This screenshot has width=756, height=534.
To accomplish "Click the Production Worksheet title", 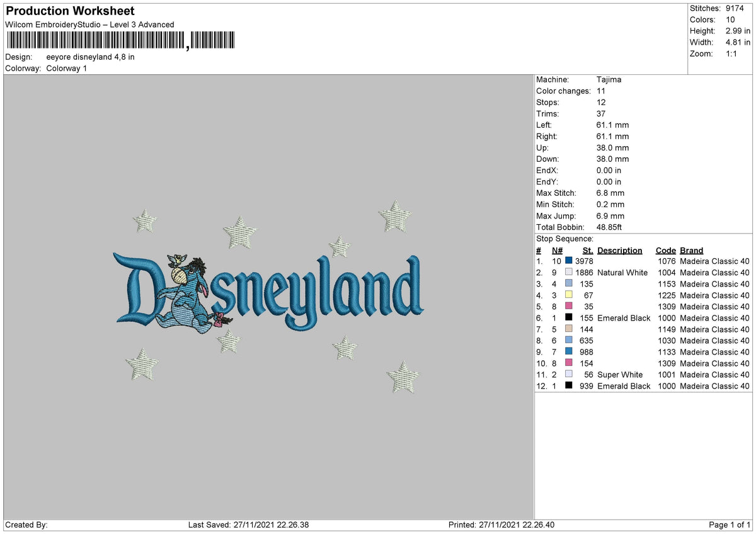I will tap(70, 11).
